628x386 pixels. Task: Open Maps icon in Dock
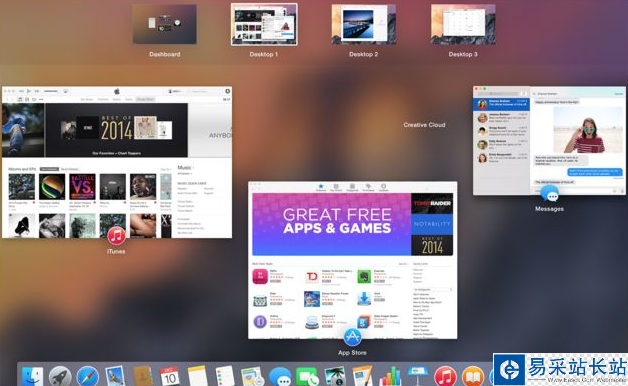click(x=252, y=376)
